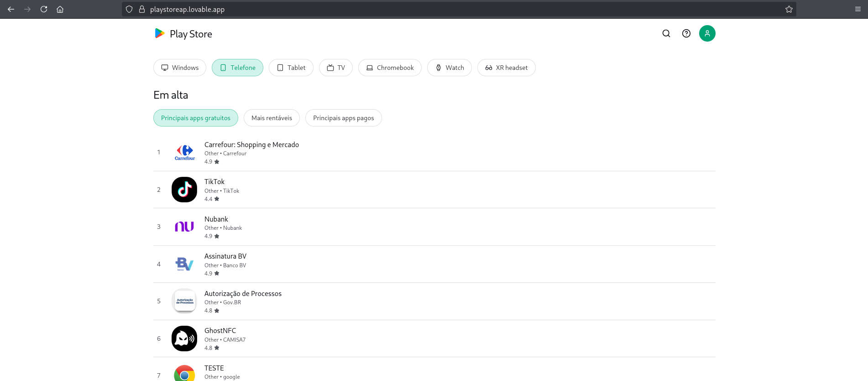The image size is (868, 381).
Task: Open the TikTok app title
Action: [x=214, y=182]
